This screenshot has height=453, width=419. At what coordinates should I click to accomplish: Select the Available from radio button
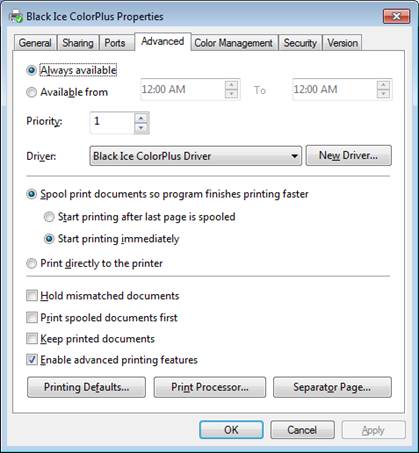pos(31,92)
